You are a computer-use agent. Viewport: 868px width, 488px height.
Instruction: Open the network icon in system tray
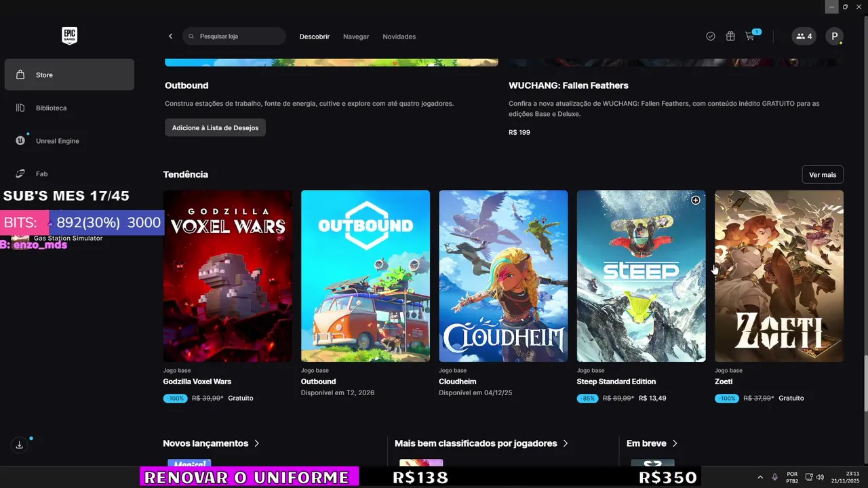[x=810, y=477]
